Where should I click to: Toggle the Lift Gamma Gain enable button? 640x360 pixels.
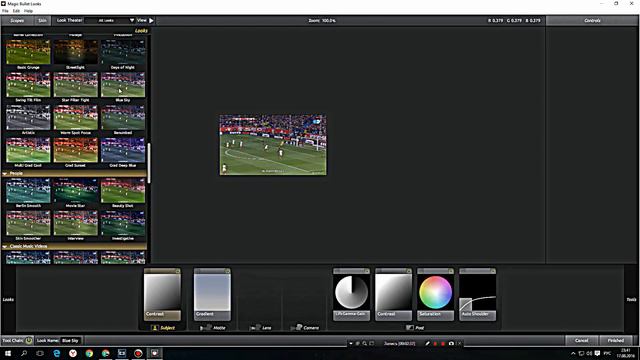367,271
